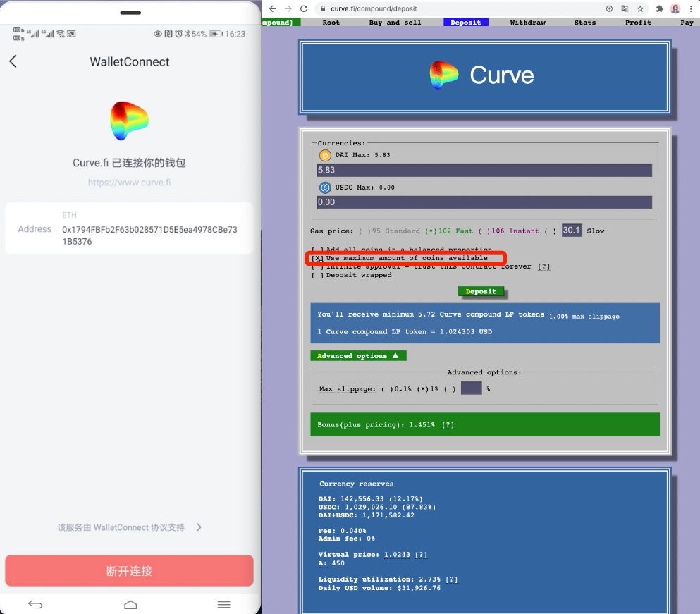Click the DAI amount input field
This screenshot has width=700, height=614.
click(484, 171)
